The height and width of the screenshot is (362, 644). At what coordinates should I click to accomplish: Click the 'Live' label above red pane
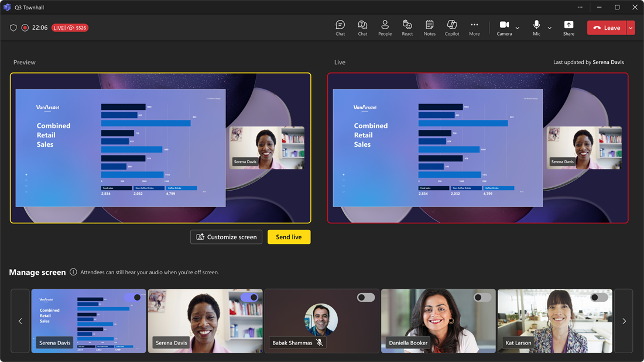(x=340, y=62)
